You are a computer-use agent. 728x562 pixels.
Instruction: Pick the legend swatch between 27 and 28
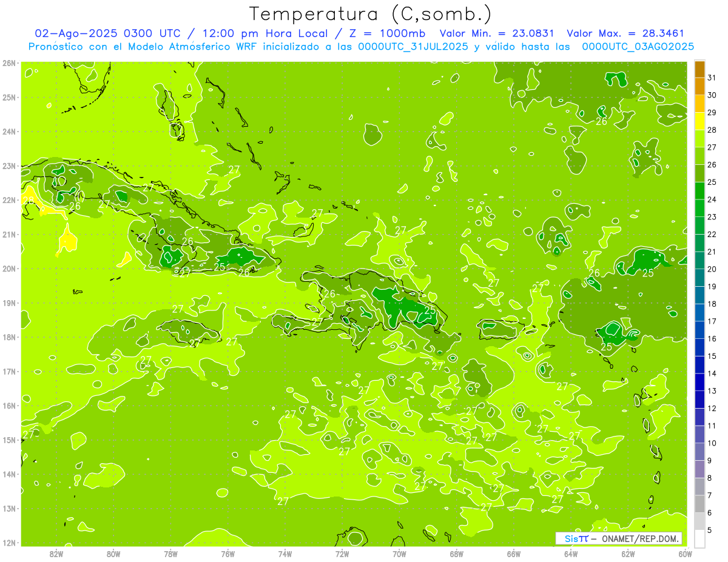[x=699, y=139]
